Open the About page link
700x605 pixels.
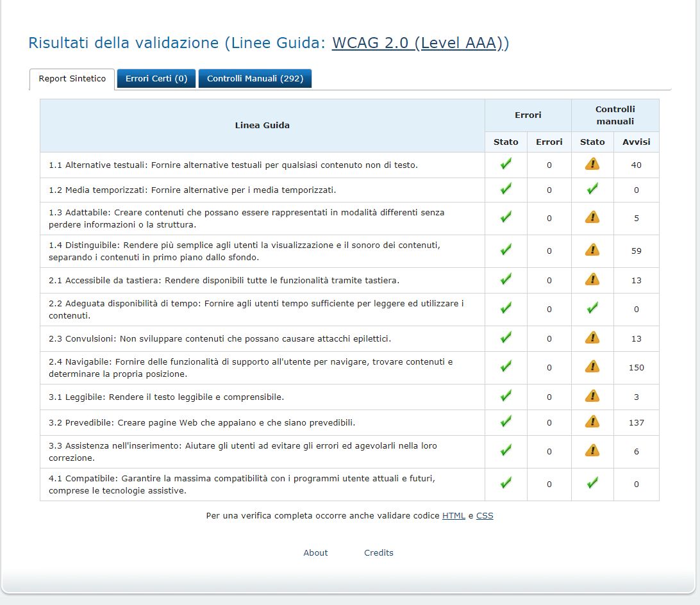[315, 553]
